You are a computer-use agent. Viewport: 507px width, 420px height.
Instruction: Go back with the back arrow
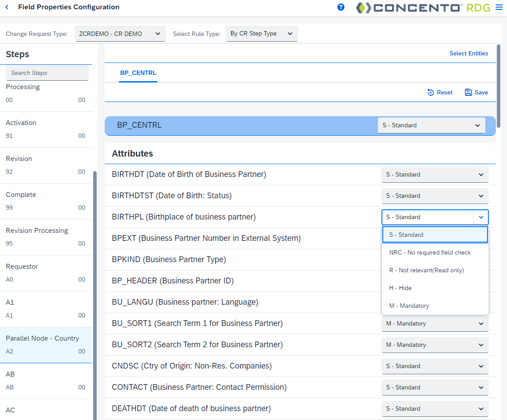(x=7, y=7)
